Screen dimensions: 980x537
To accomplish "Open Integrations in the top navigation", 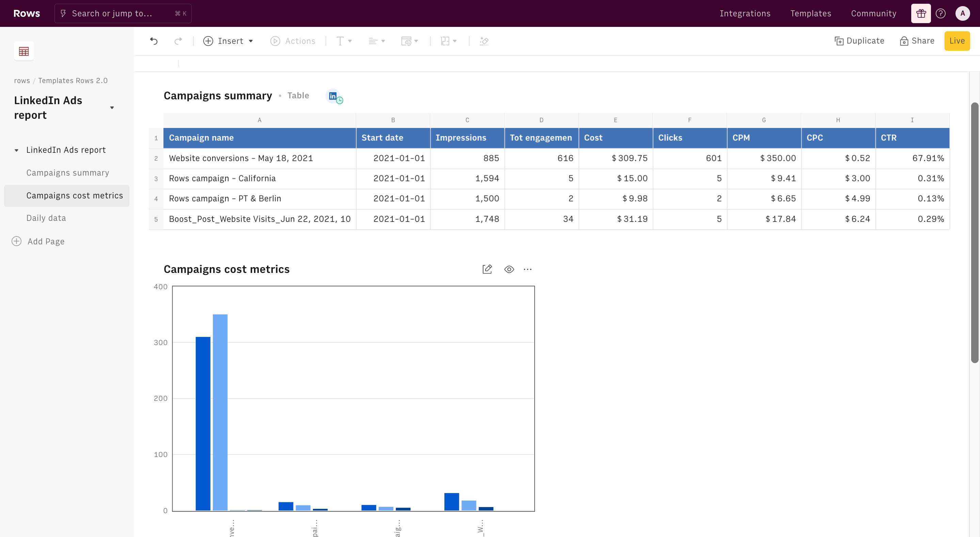I will [745, 14].
